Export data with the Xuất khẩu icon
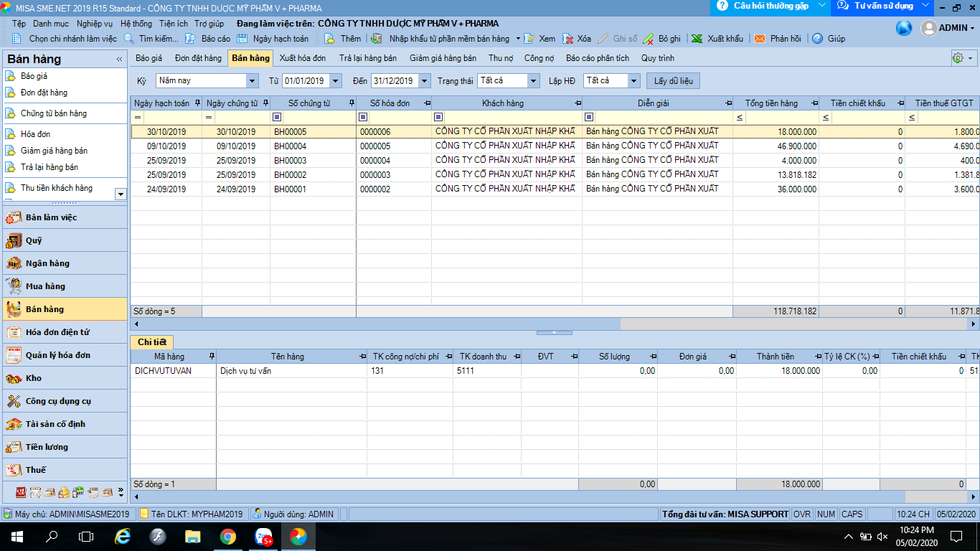 [x=697, y=39]
